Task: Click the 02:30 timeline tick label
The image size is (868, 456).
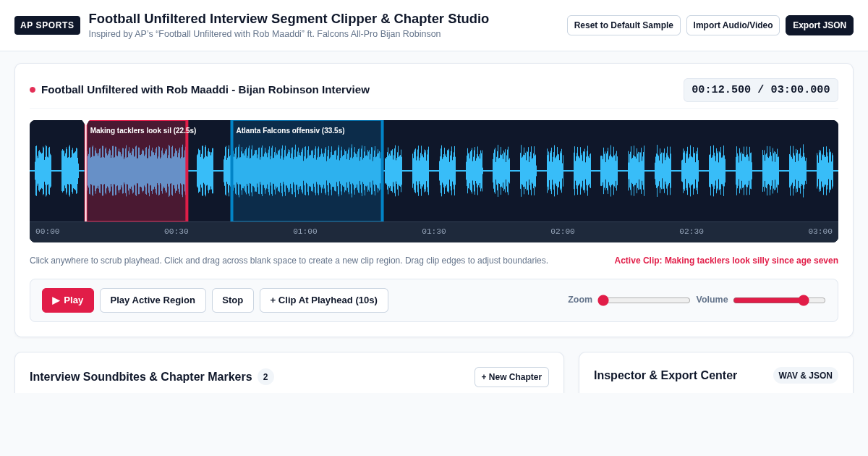Action: (692, 232)
